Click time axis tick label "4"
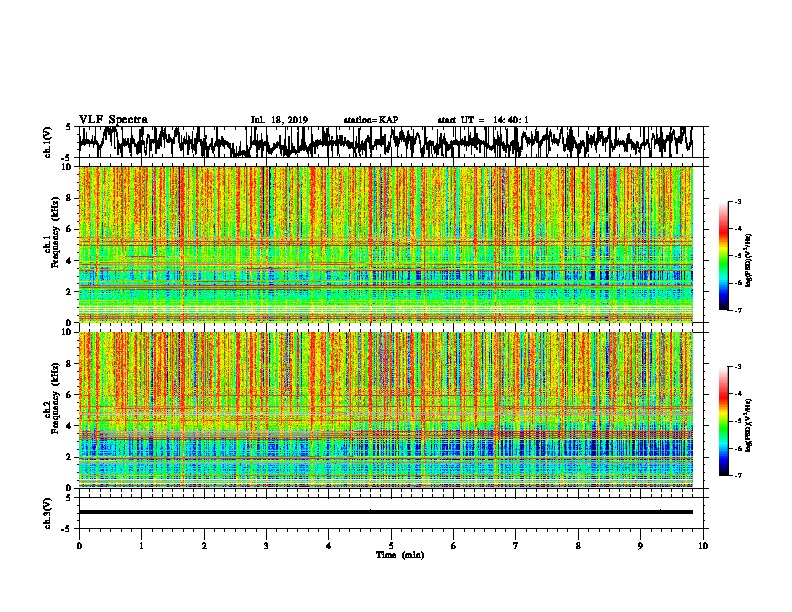 coord(329,546)
